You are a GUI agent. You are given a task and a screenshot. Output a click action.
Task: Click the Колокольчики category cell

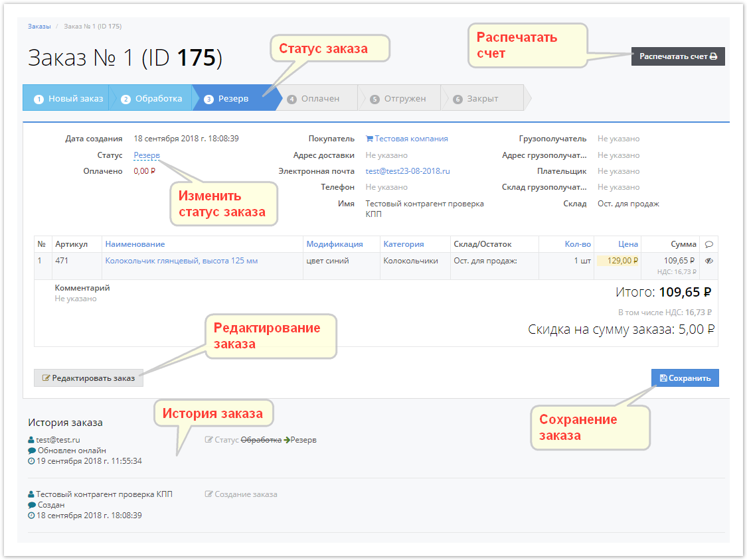point(410,261)
